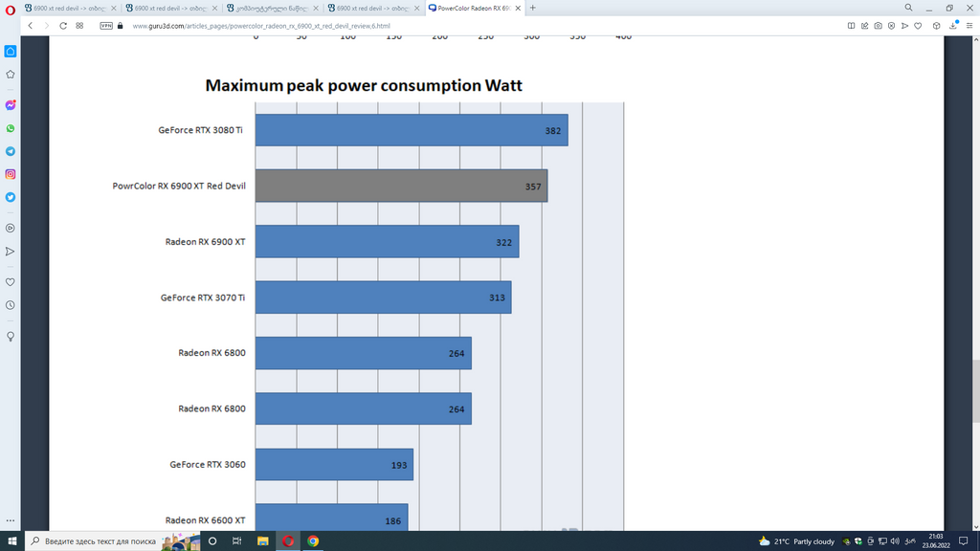This screenshot has width=980, height=551.
Task: Click the 'GeForce RTX 3070 Ti' label
Action: (203, 298)
